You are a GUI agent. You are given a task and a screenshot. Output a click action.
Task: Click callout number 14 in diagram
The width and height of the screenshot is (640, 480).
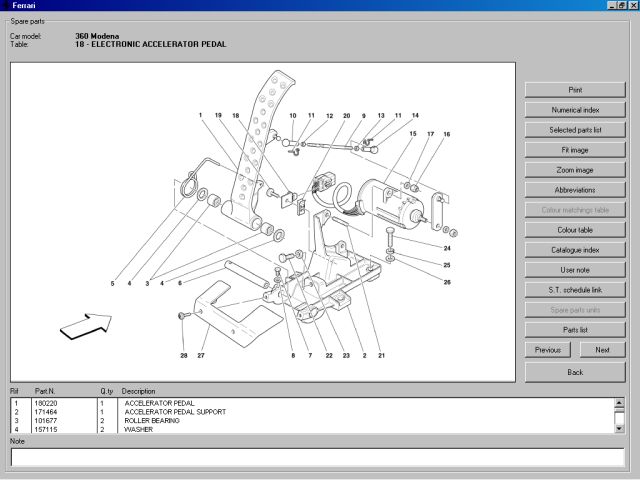tap(415, 116)
